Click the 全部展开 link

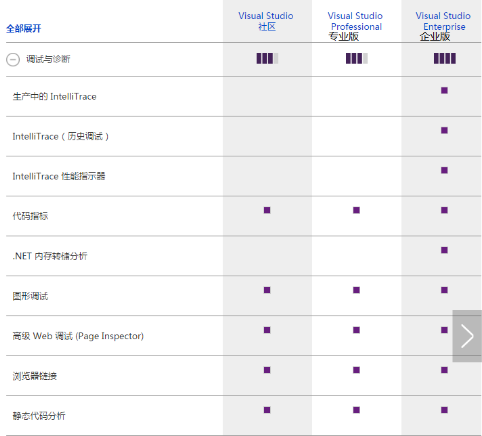[24, 29]
